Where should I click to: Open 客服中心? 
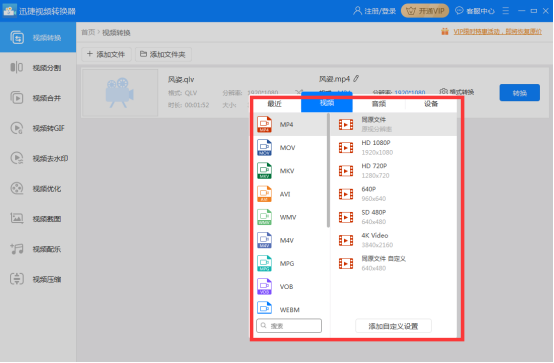click(475, 11)
